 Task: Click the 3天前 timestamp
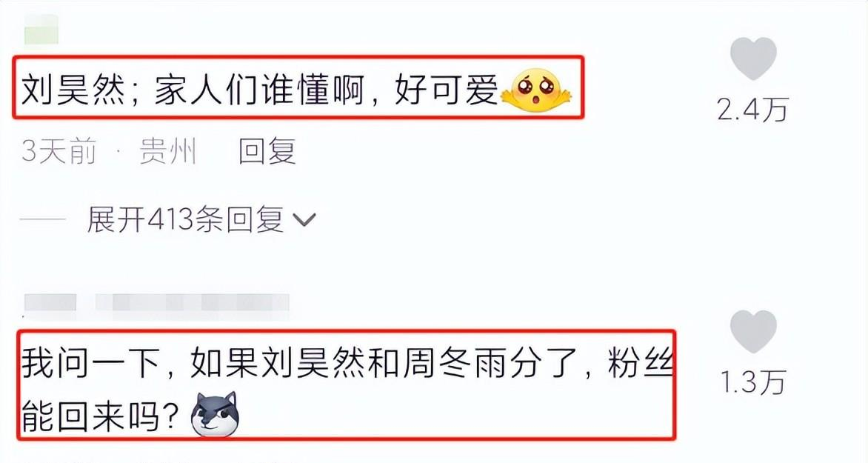(x=59, y=151)
